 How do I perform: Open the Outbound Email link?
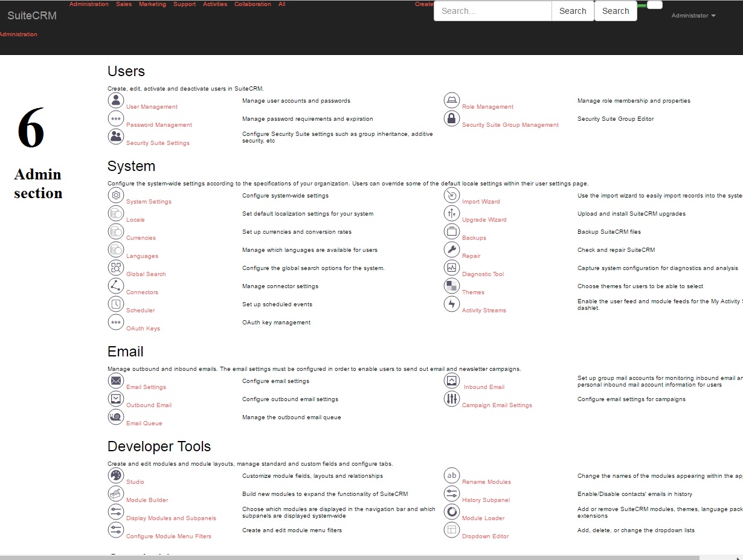[149, 405]
